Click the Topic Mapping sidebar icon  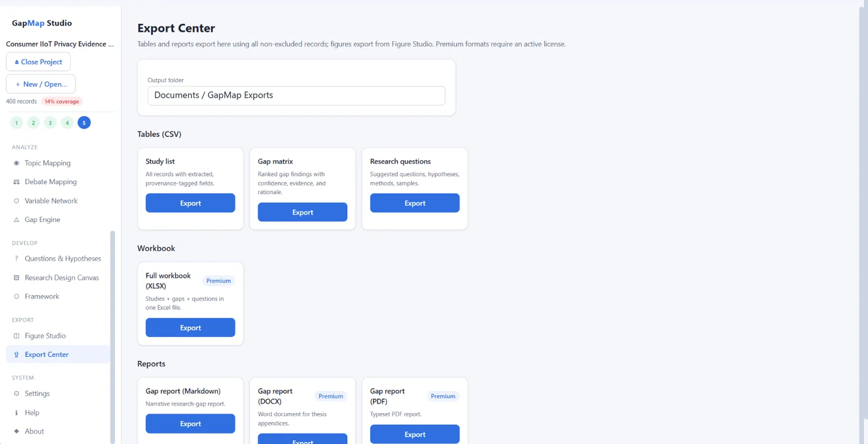16,163
